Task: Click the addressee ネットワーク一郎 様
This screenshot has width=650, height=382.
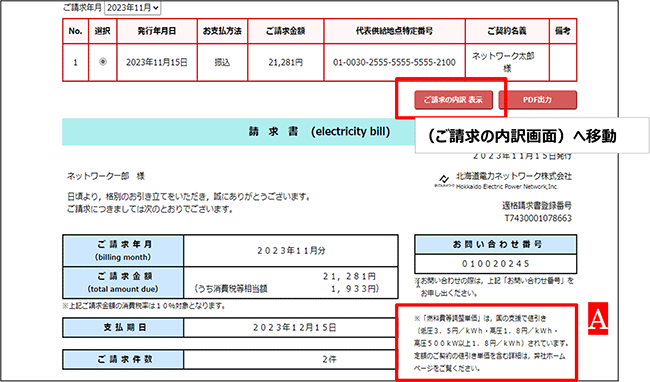Action: (x=106, y=176)
